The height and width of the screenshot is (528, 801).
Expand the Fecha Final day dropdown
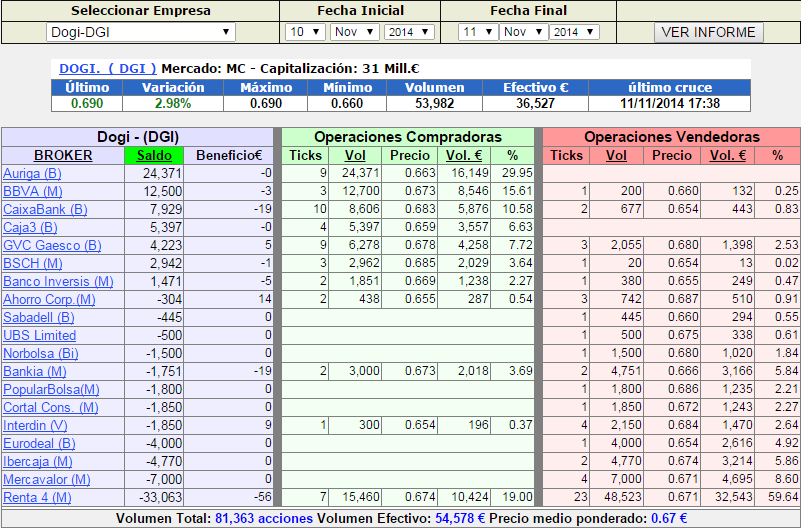point(478,32)
